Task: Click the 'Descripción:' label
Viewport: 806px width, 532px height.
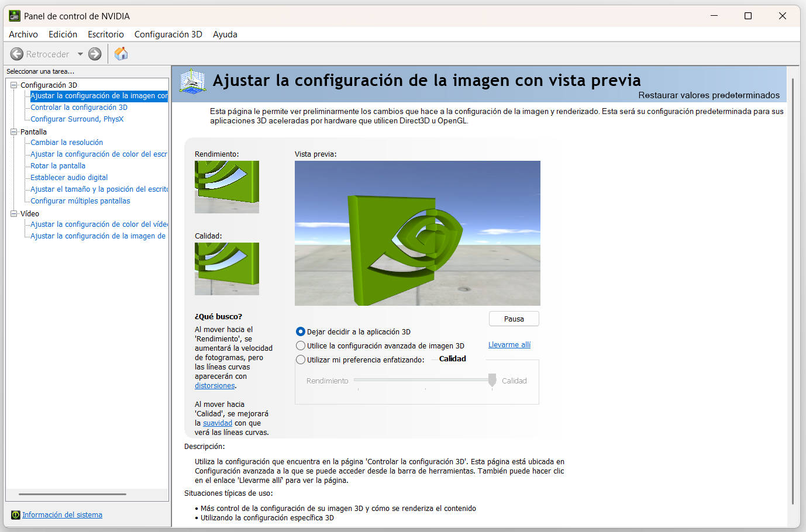Action: pyautogui.click(x=204, y=447)
